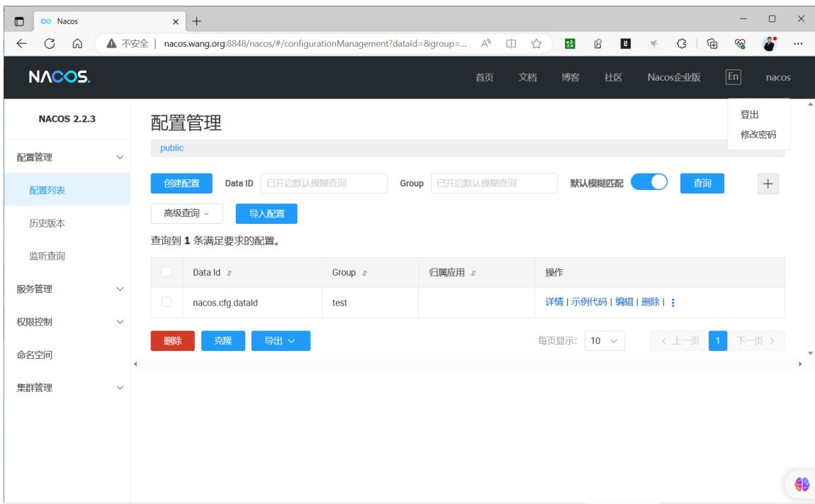Viewport: 815px width, 504px height.
Task: Click the black square extension icon
Action: (626, 44)
